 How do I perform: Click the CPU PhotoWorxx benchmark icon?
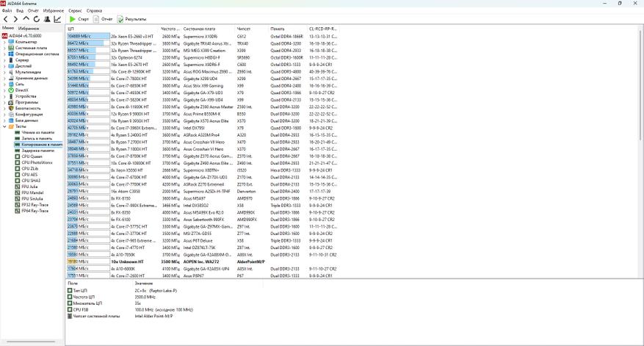coord(17,163)
